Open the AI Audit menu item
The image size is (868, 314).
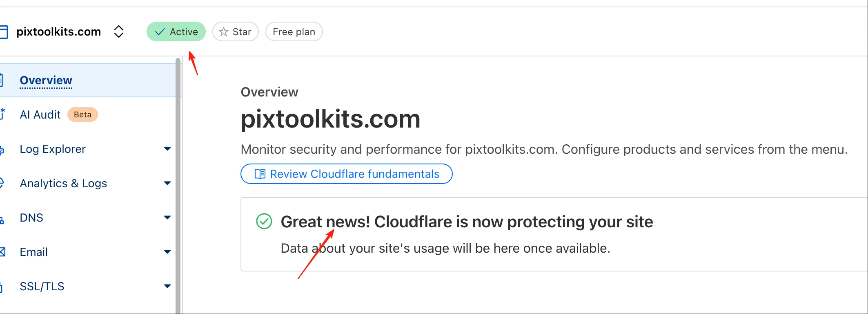pyautogui.click(x=88, y=114)
